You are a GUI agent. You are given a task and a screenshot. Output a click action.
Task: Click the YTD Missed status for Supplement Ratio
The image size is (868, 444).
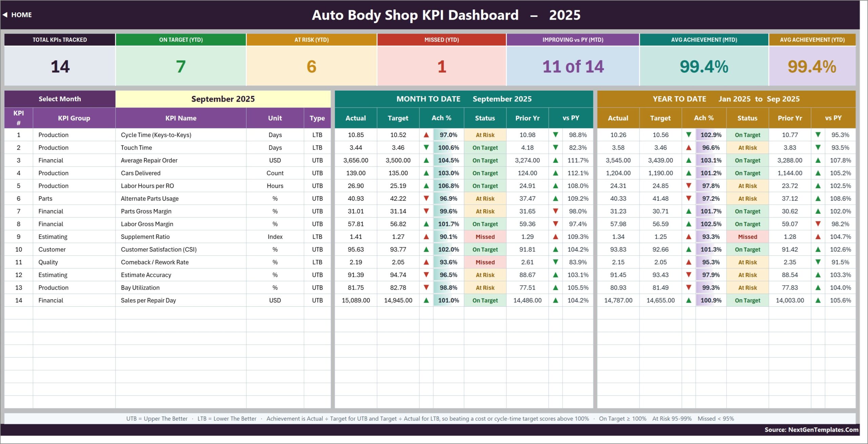[747, 237]
